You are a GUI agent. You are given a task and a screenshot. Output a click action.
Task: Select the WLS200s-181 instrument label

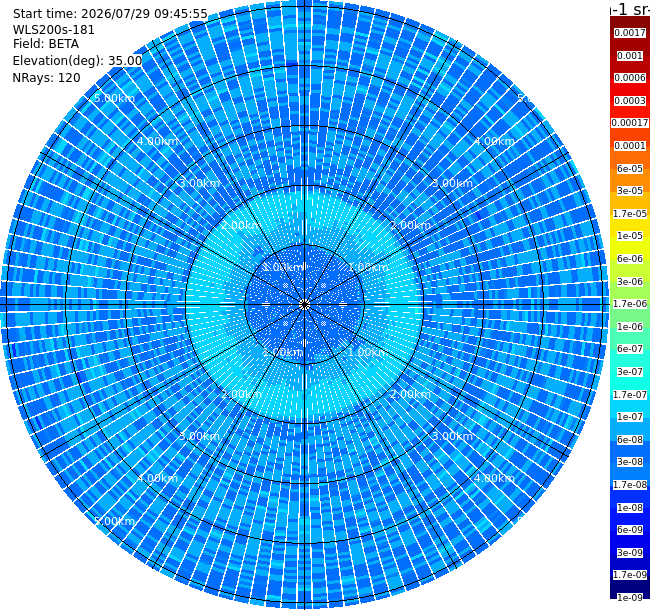53,30
